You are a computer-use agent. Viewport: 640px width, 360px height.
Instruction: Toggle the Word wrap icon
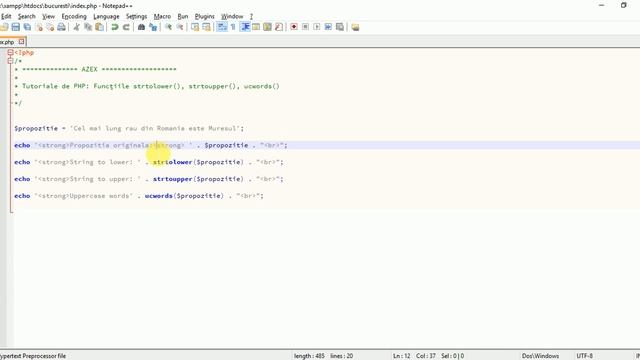(x=222, y=27)
